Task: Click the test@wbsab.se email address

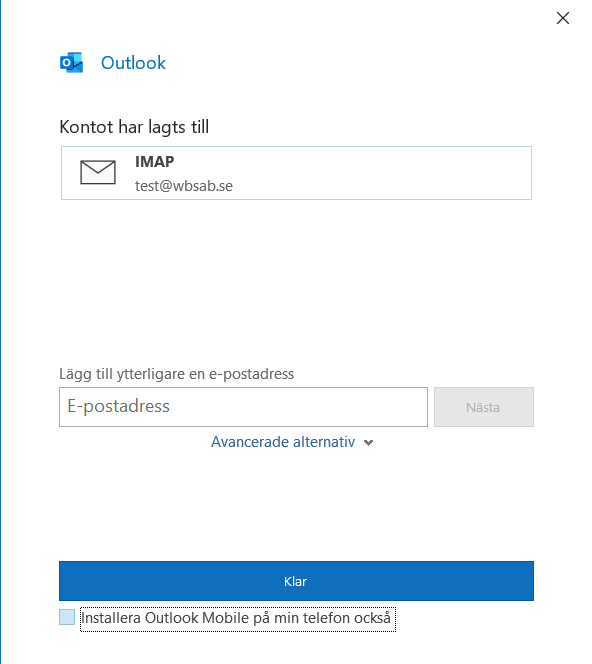Action: (184, 186)
